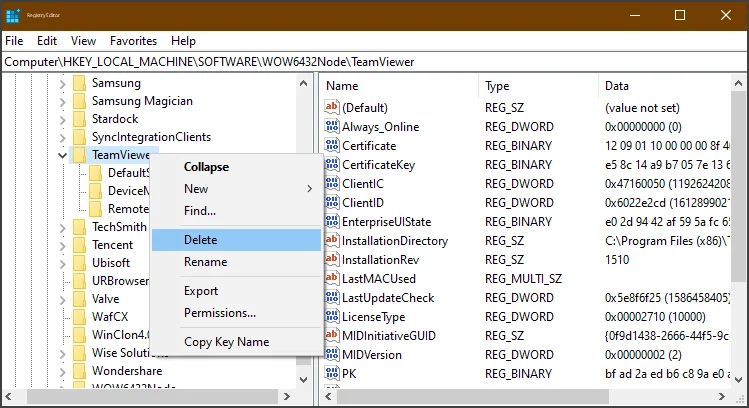The image size is (749, 408).
Task: Expand the Stardock key
Action: click(x=63, y=120)
